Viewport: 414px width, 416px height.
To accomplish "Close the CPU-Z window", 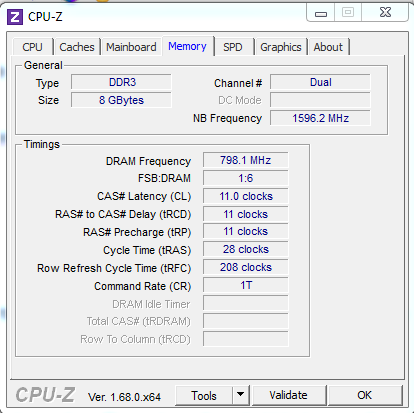I will [x=385, y=13].
